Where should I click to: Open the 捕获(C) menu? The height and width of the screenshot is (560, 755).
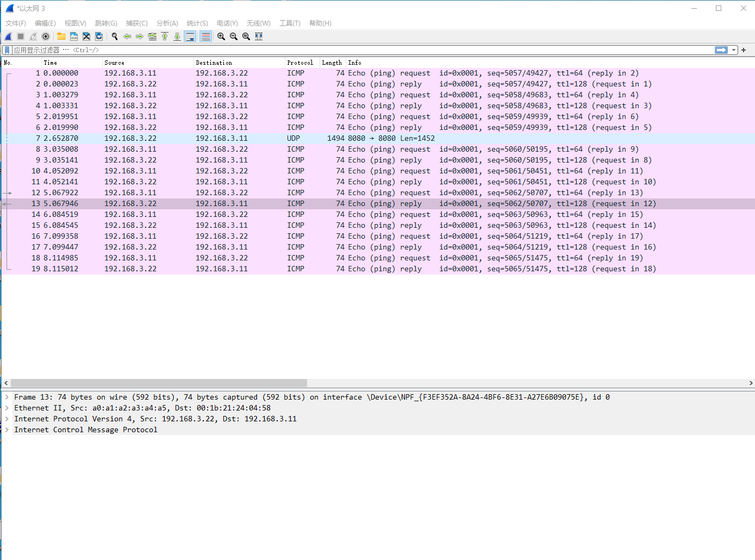click(x=136, y=23)
